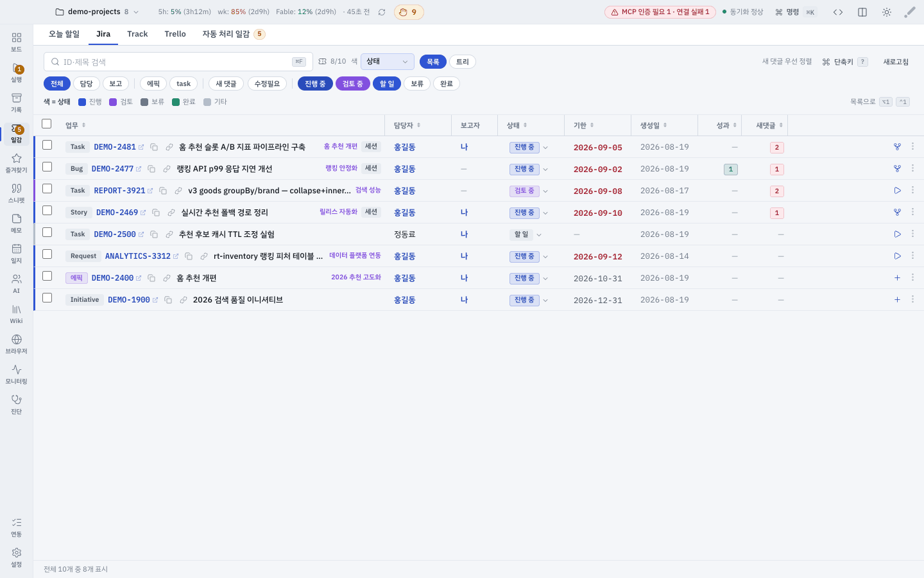Toggle the light/dark theme sun icon
924x578 pixels.
(x=887, y=12)
